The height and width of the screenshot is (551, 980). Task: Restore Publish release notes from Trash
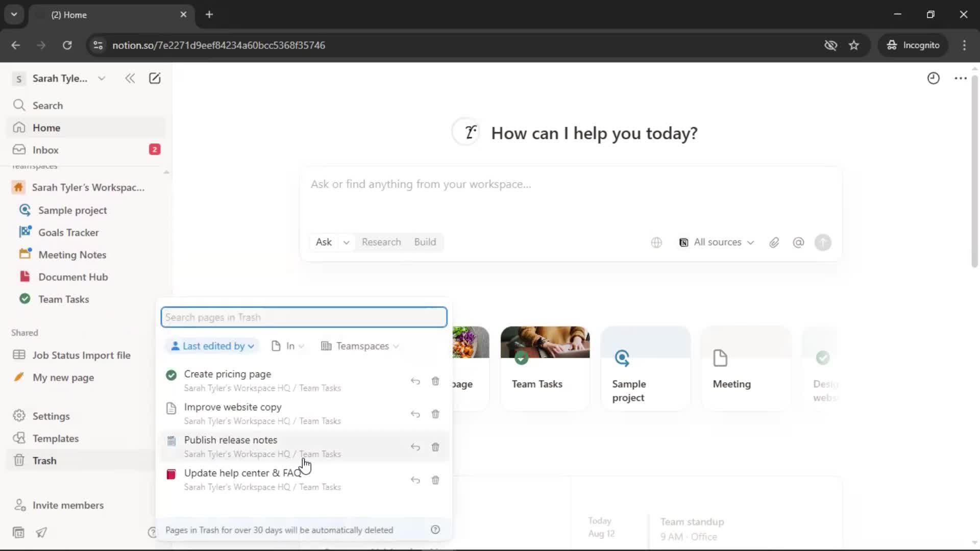(x=415, y=447)
